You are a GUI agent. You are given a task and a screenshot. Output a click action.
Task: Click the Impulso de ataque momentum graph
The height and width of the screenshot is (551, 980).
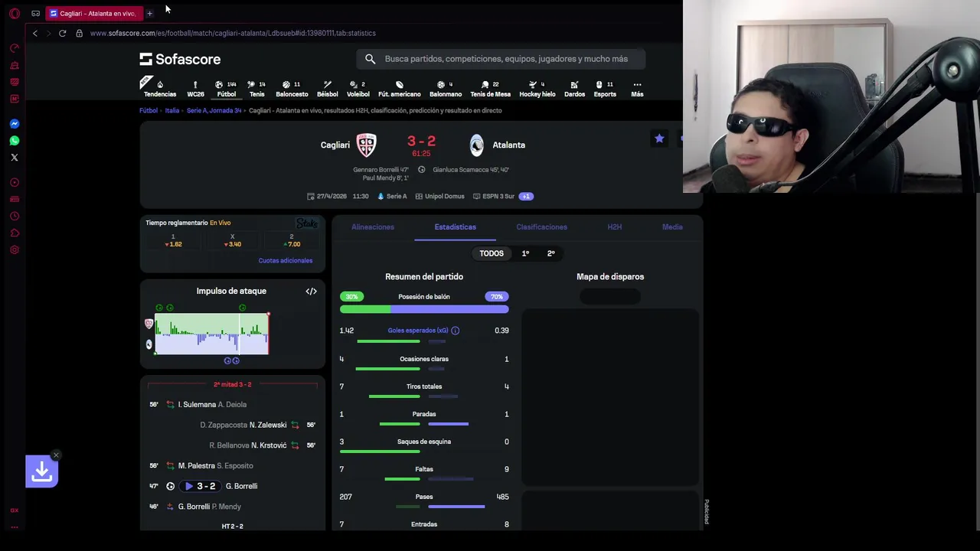point(211,334)
